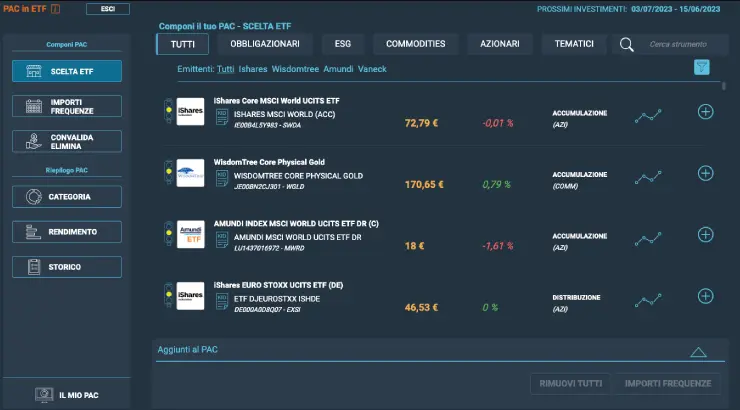Screen dimensions: 740x410
Task: Open CONVALIDA ELIMINA sidebar section
Action: tap(67, 142)
